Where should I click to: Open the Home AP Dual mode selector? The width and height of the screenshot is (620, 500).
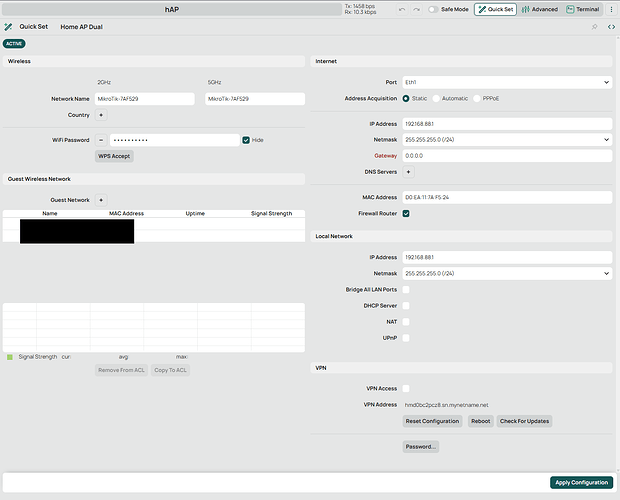tap(81, 27)
